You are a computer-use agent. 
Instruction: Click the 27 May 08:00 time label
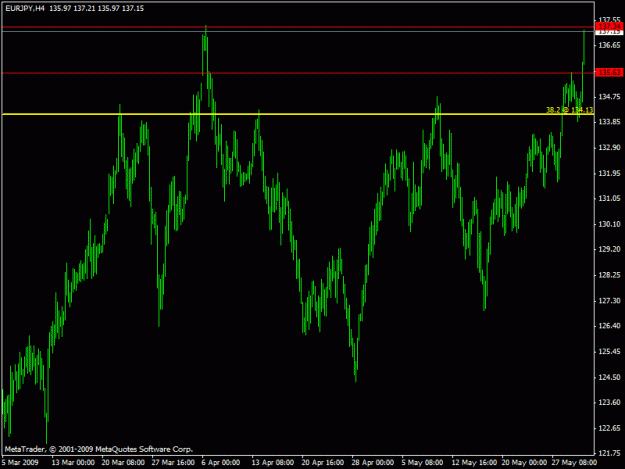574,462
